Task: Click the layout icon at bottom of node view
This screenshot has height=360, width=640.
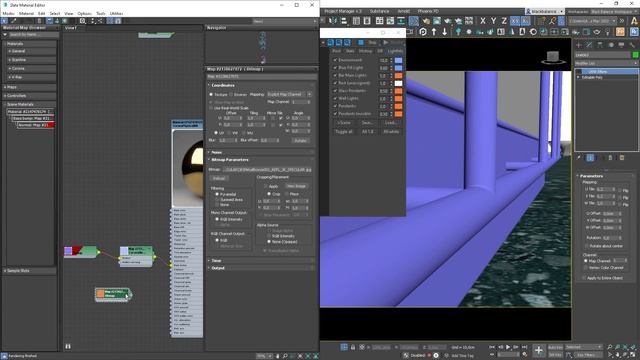Action: click(x=68, y=346)
